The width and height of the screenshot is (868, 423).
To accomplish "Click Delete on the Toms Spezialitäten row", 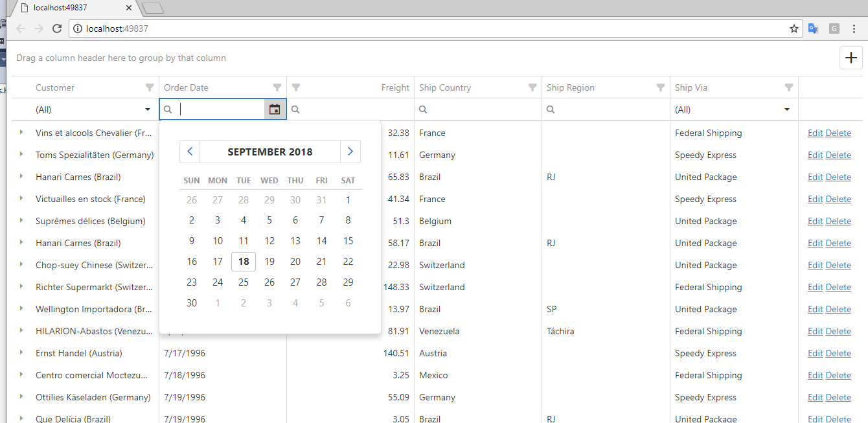I will [838, 155].
